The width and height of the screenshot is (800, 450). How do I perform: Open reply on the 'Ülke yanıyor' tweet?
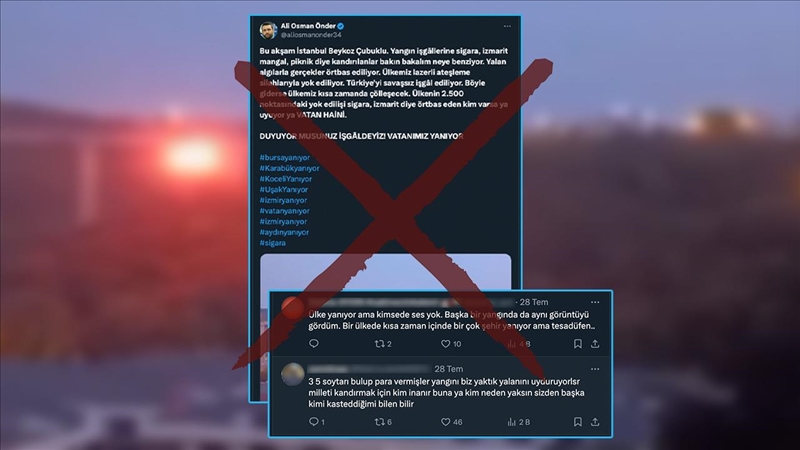pos(314,344)
